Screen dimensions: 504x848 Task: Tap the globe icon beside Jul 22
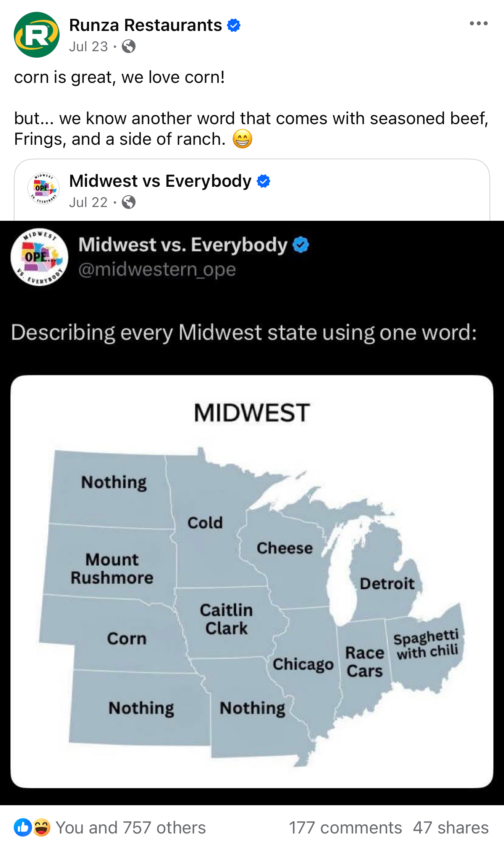coord(129,202)
